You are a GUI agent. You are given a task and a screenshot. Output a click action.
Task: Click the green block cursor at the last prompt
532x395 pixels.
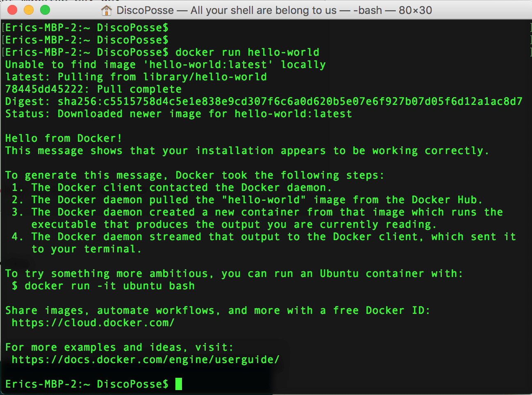(179, 384)
